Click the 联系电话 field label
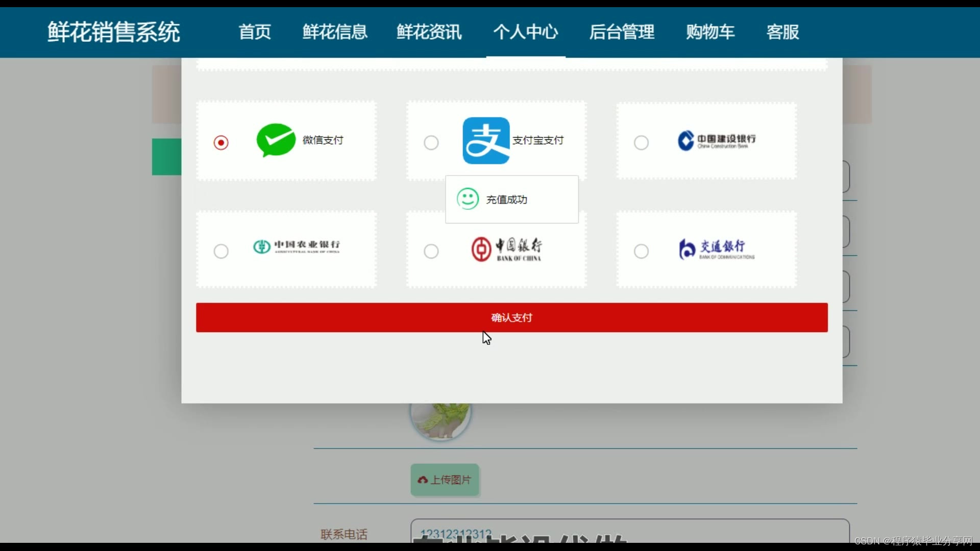The height and width of the screenshot is (551, 980). tap(344, 534)
